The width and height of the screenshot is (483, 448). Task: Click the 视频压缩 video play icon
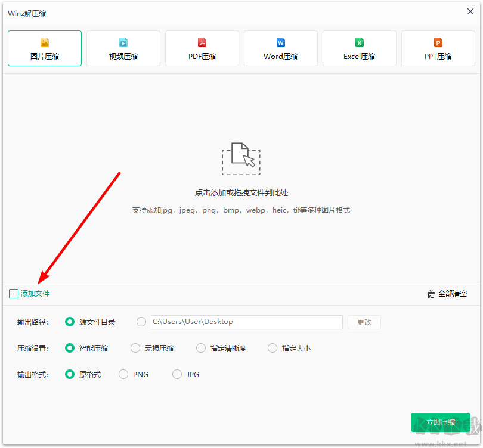tap(123, 42)
